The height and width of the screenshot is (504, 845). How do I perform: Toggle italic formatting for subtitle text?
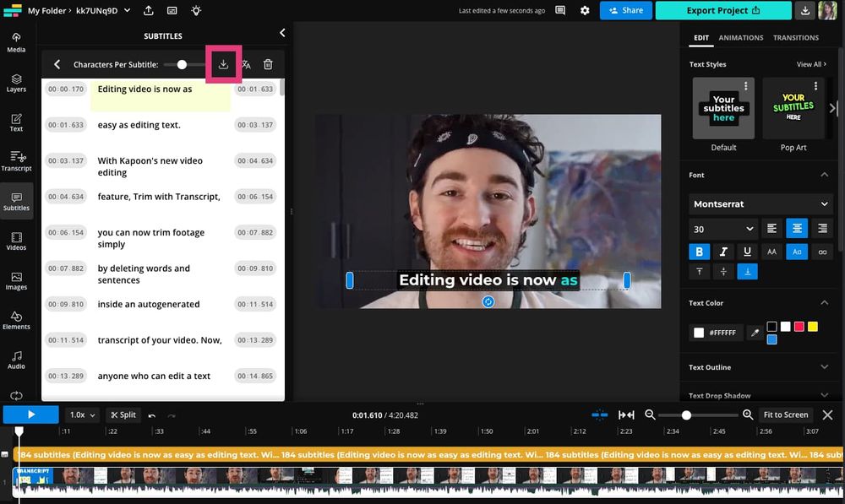pyautogui.click(x=723, y=251)
